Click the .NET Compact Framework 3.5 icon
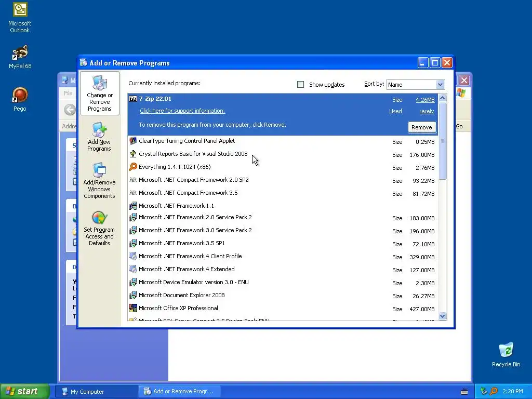The image size is (532, 399). tap(133, 192)
